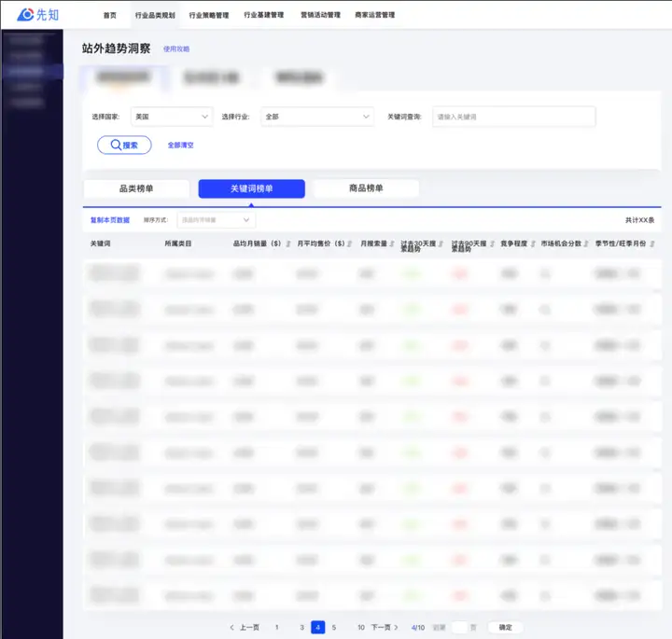The width and height of the screenshot is (672, 639).
Task: Switch to the 商品榜单 tab
Action: click(366, 188)
